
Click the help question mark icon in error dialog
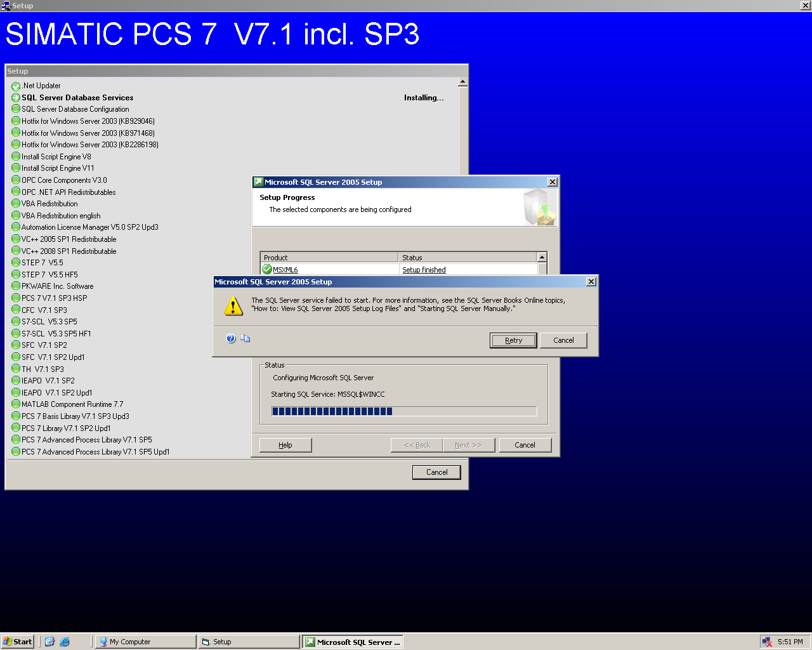pyautogui.click(x=231, y=338)
